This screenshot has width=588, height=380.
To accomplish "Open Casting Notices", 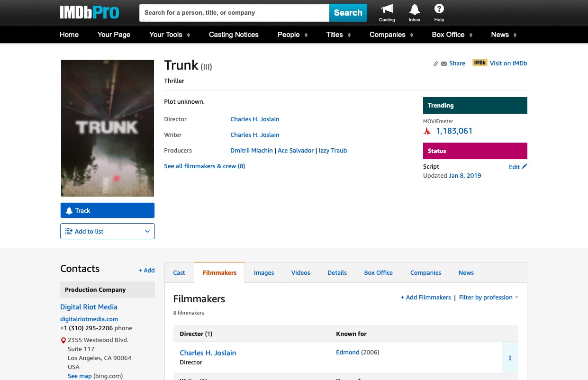I will tap(234, 35).
